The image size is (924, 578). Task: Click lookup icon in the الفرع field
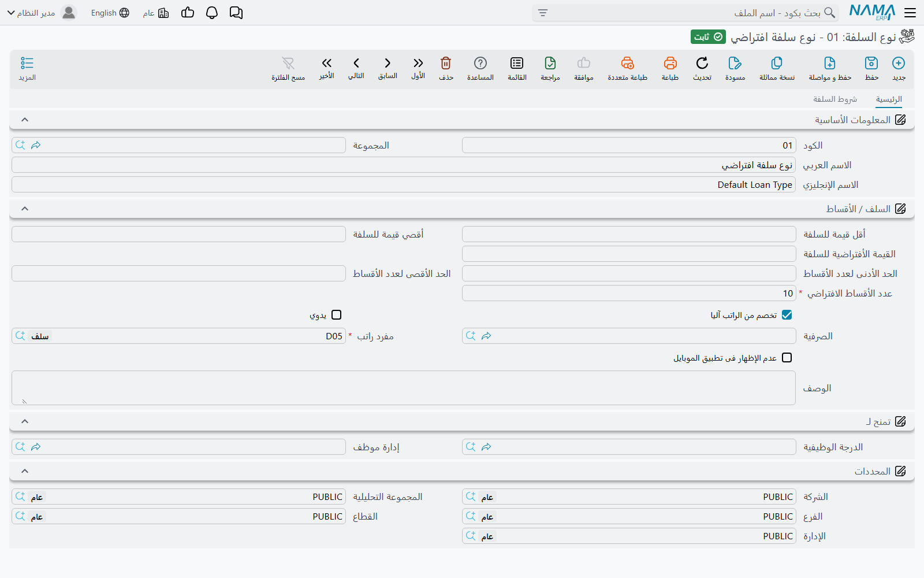tap(471, 516)
